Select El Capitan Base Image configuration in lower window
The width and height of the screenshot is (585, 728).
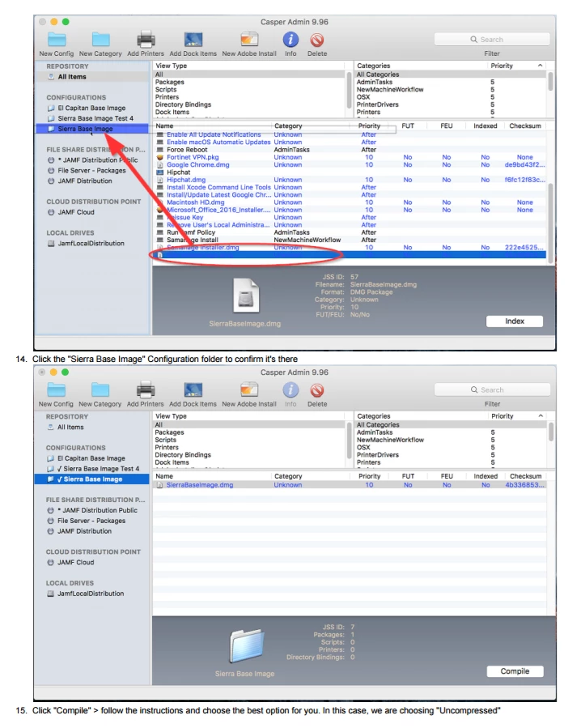coord(91,458)
